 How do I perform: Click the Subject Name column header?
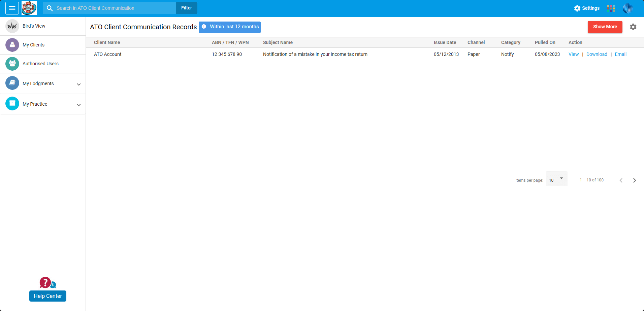pyautogui.click(x=278, y=42)
